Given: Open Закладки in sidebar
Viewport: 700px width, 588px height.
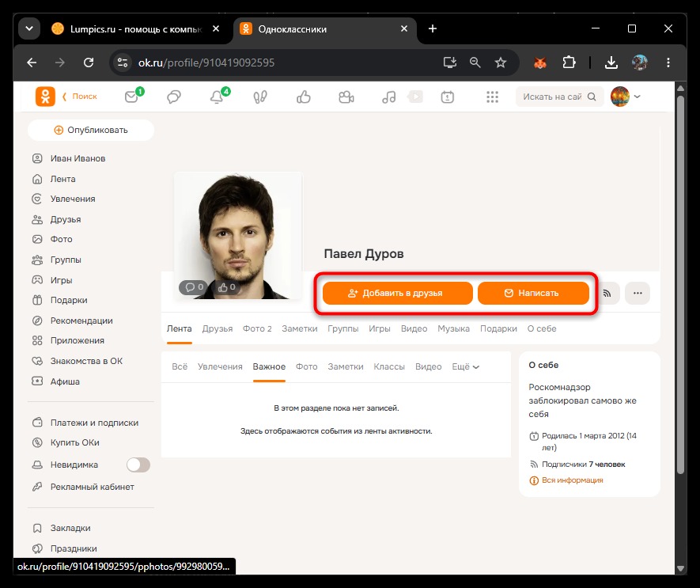Looking at the screenshot, I should click(x=70, y=528).
